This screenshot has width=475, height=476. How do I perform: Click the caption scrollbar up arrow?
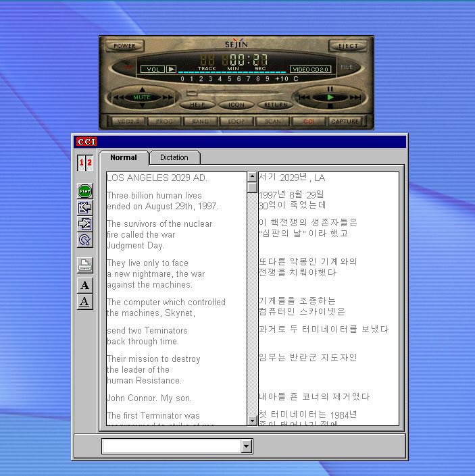point(252,176)
